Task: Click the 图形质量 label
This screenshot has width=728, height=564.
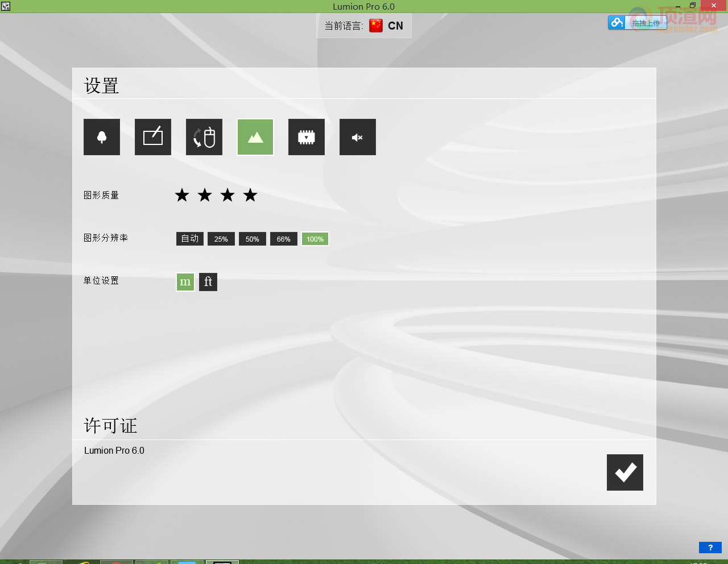Action: point(101,195)
